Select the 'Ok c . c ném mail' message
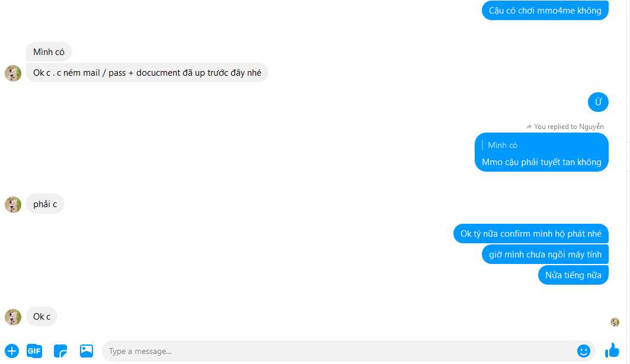The width and height of the screenshot is (630, 364). (x=147, y=73)
